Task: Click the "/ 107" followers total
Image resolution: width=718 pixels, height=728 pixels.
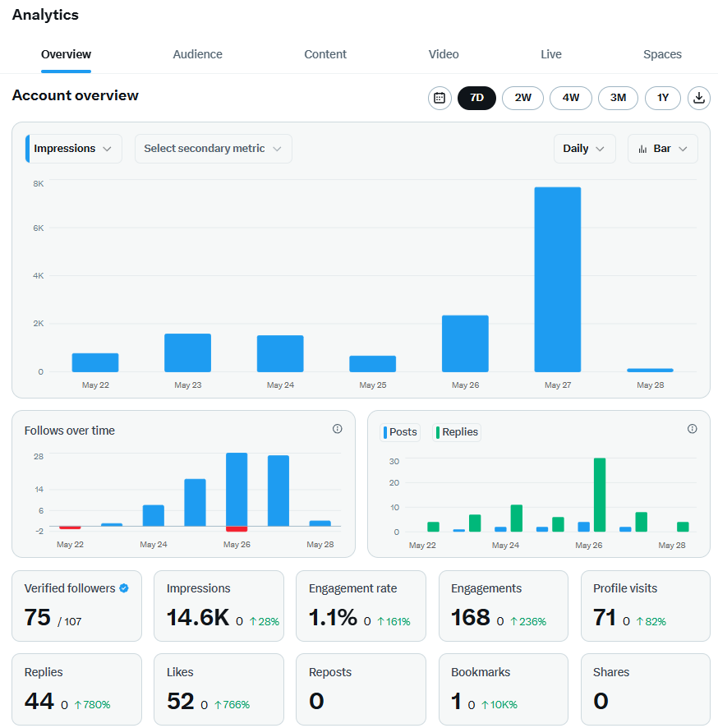Action: tap(70, 622)
